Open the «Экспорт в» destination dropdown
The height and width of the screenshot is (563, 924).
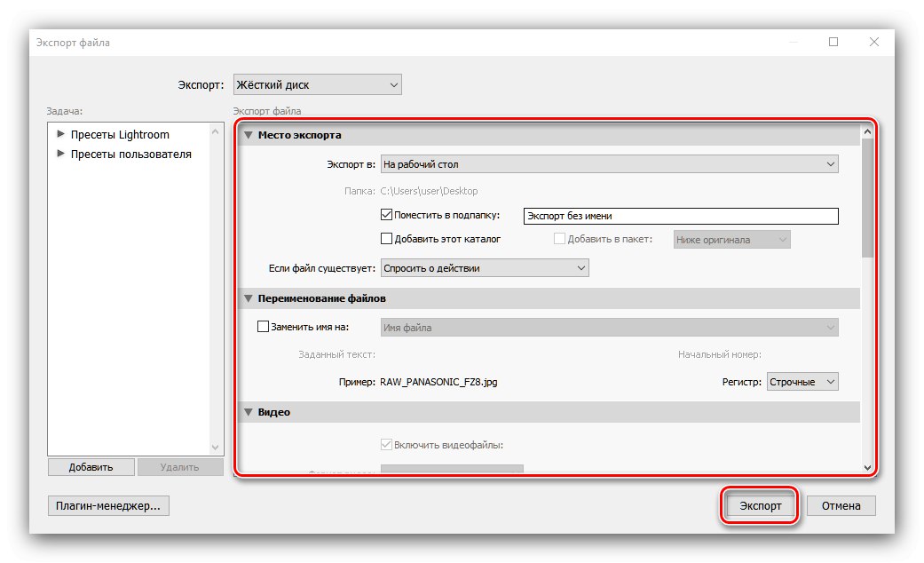click(x=611, y=164)
